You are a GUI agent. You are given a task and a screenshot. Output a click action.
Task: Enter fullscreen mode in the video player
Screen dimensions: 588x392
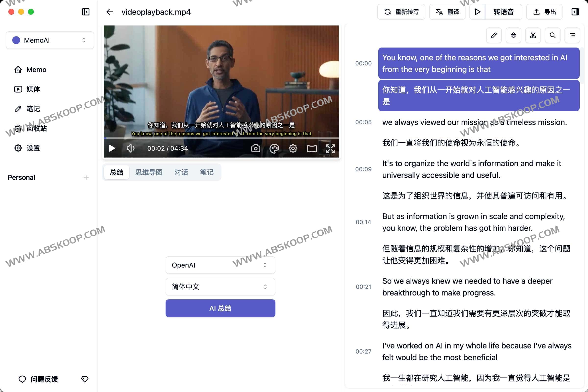click(331, 148)
